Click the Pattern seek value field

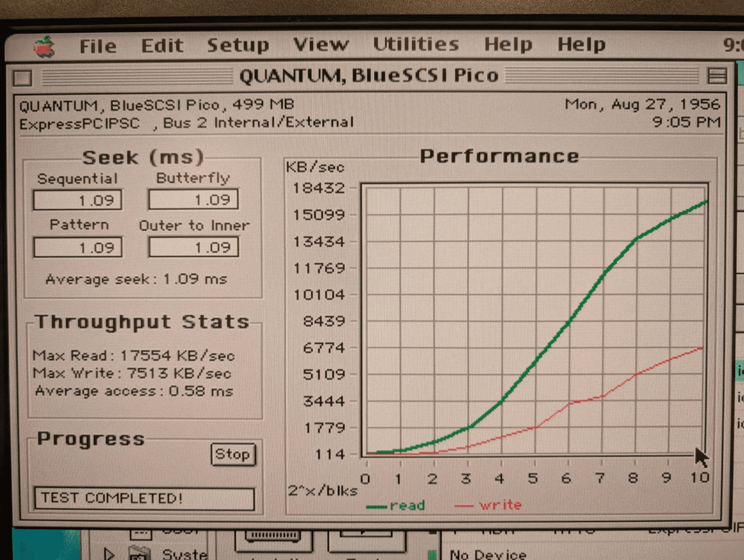[x=78, y=247]
